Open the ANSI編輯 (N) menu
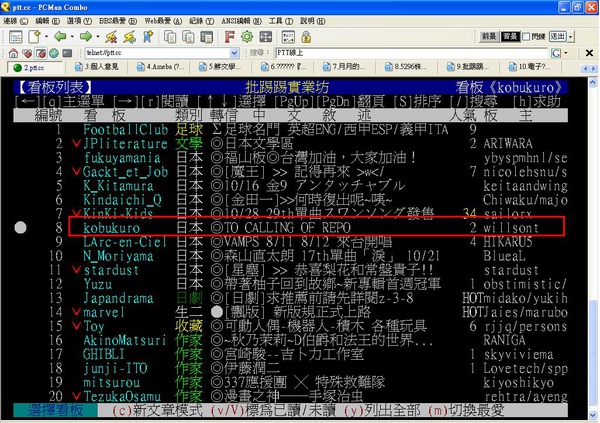 tap(241, 21)
